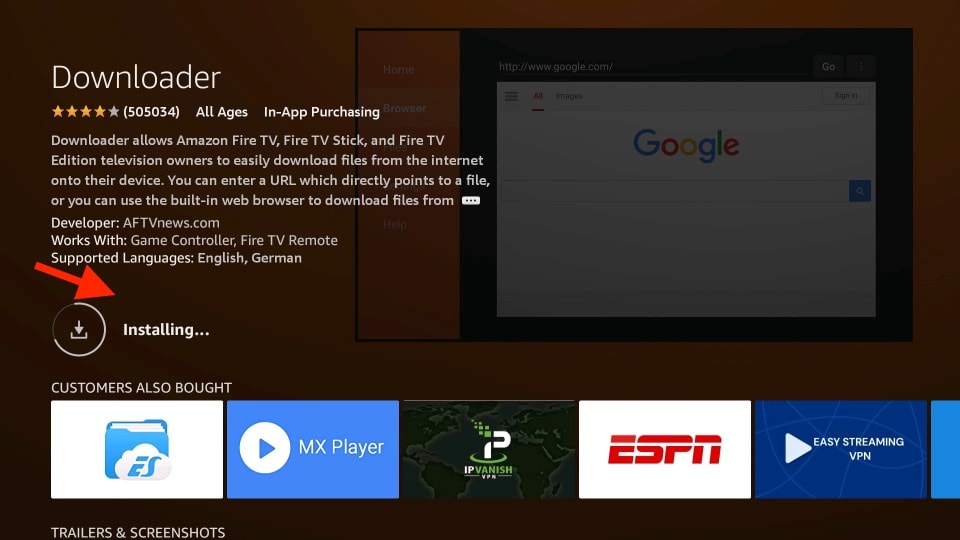Open the ESPN app tile
This screenshot has width=960, height=540.
[665, 449]
